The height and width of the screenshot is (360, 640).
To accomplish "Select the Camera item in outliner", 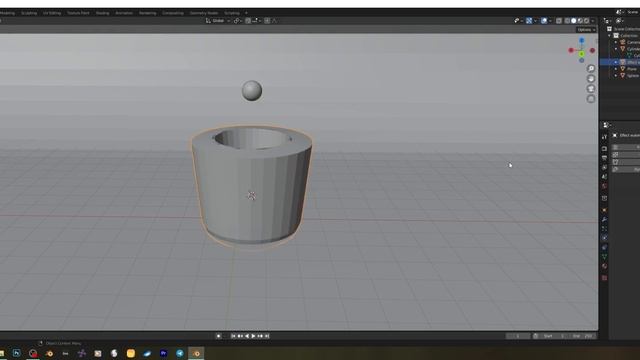I will (x=633, y=42).
